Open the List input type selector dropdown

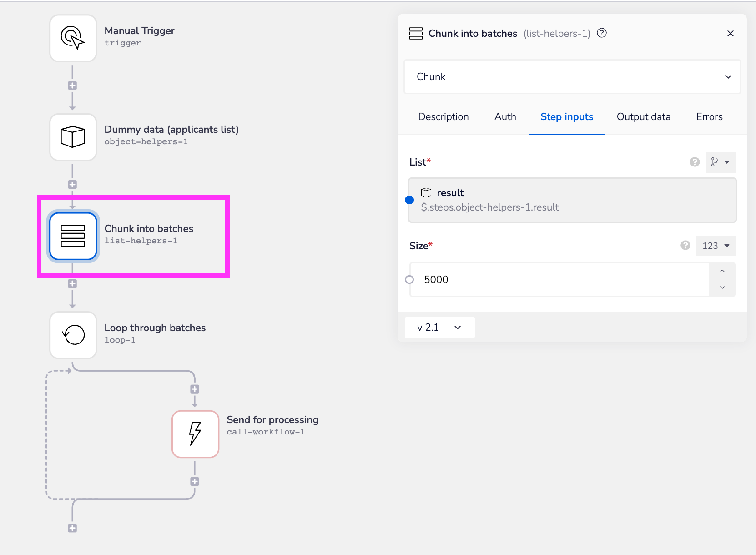pyautogui.click(x=720, y=162)
